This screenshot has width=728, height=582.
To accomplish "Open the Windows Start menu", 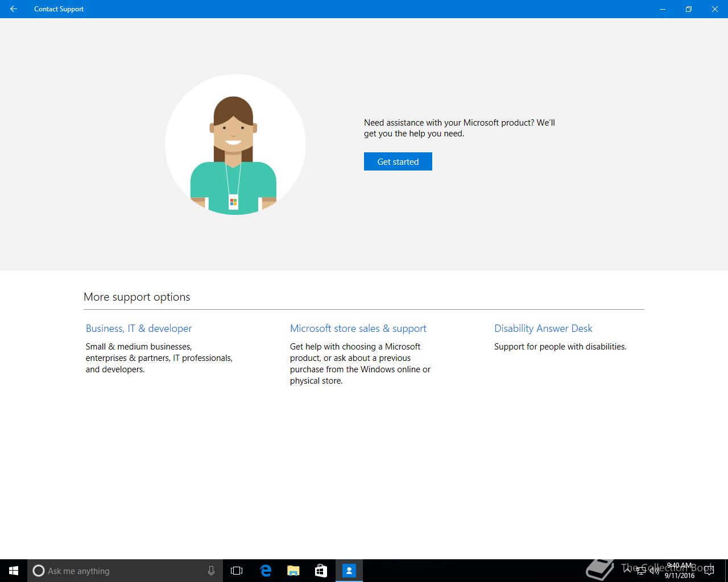I will click(14, 571).
